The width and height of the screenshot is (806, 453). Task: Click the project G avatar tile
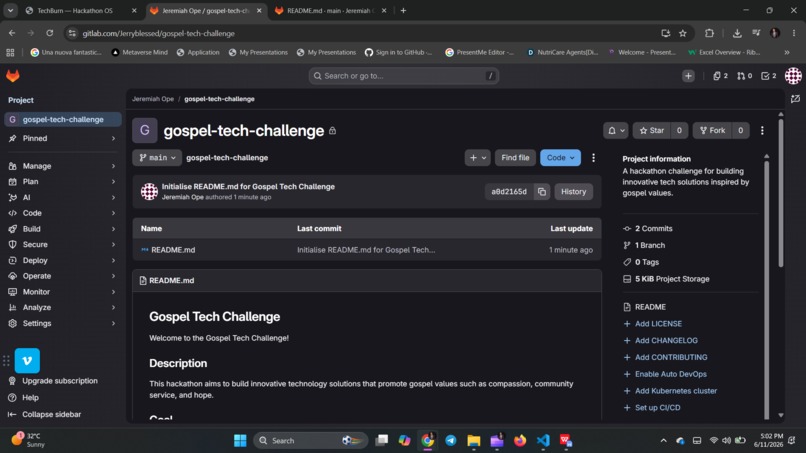[x=145, y=131]
